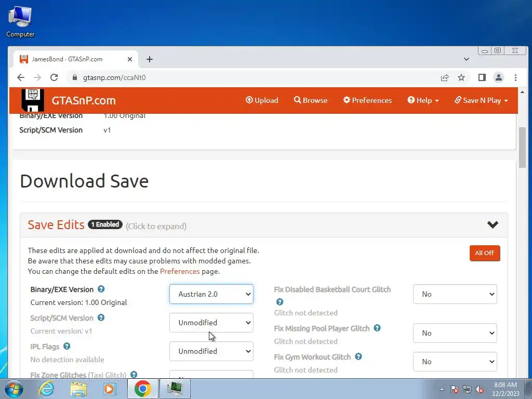Expand the Help dropdown menu

[x=423, y=100]
